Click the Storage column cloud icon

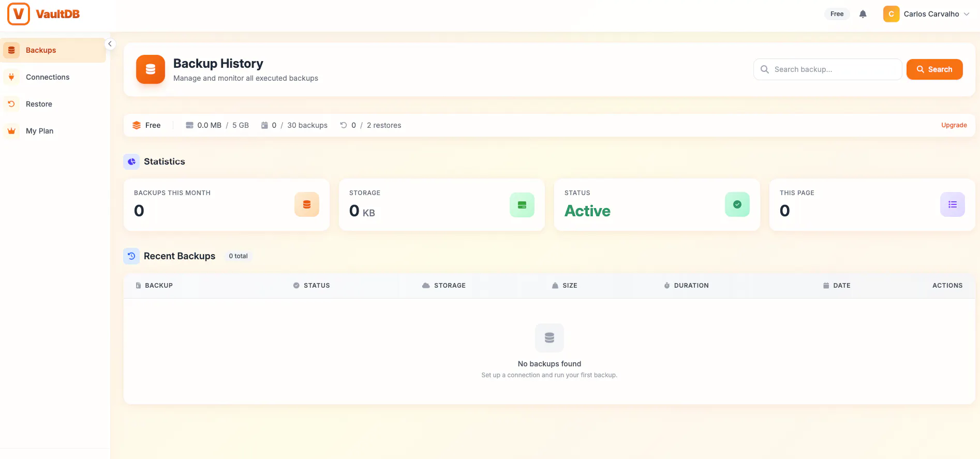[426, 286]
